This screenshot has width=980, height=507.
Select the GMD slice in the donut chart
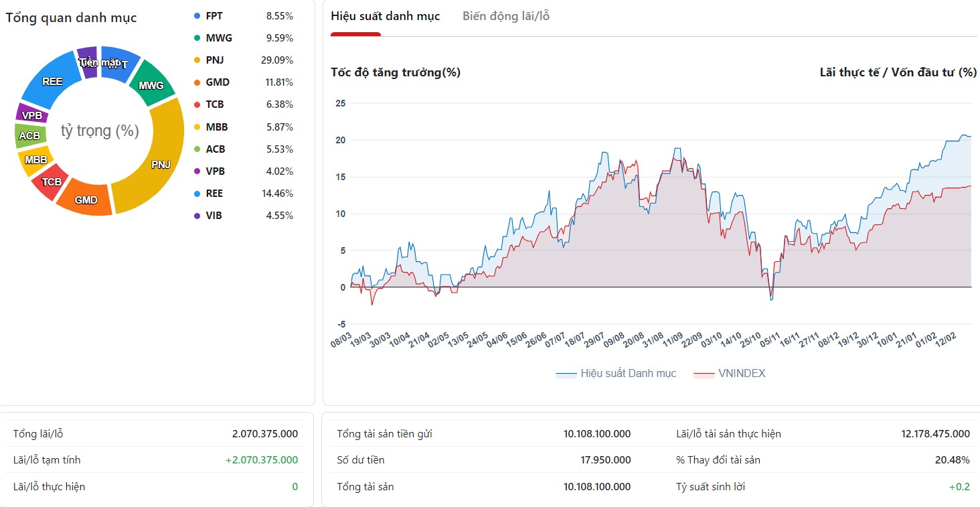(86, 200)
